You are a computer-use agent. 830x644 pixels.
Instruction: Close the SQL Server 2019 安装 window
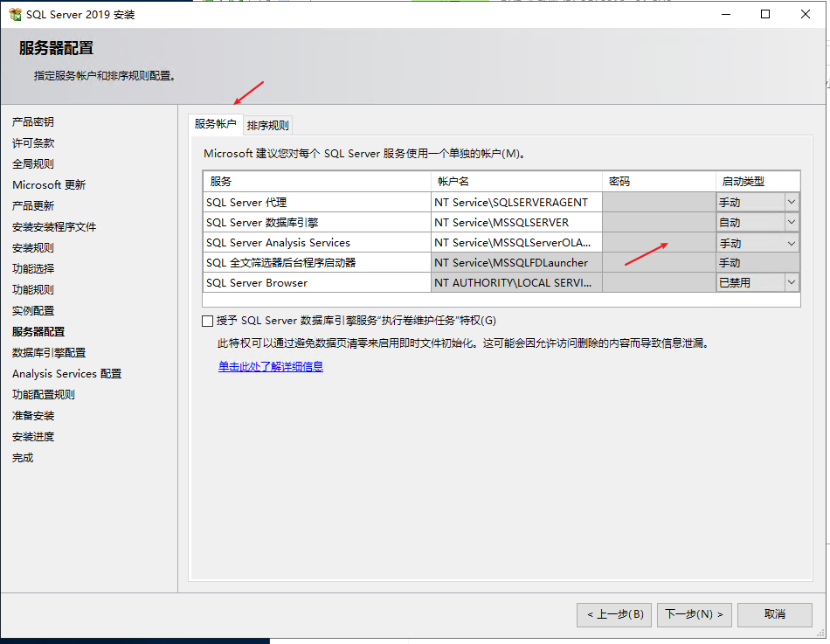806,14
